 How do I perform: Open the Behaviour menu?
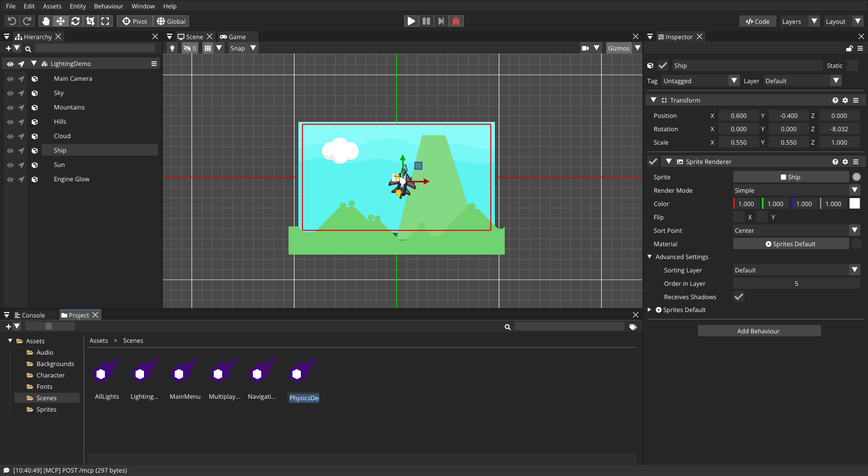click(x=108, y=6)
